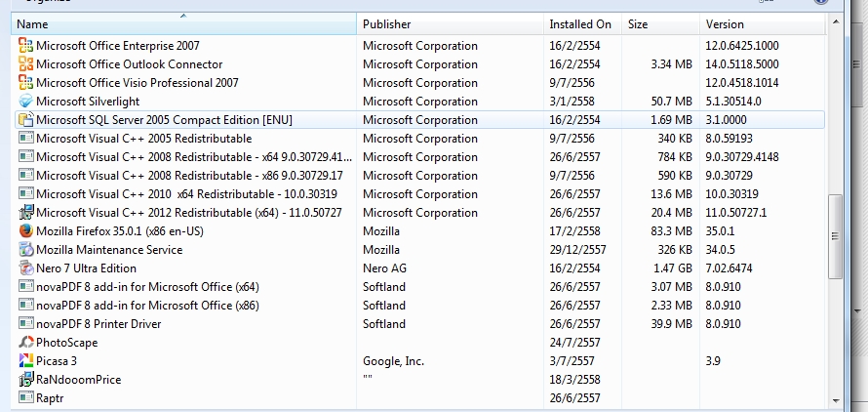
Task: Click the list scrollbar up arrow
Action: point(836,22)
